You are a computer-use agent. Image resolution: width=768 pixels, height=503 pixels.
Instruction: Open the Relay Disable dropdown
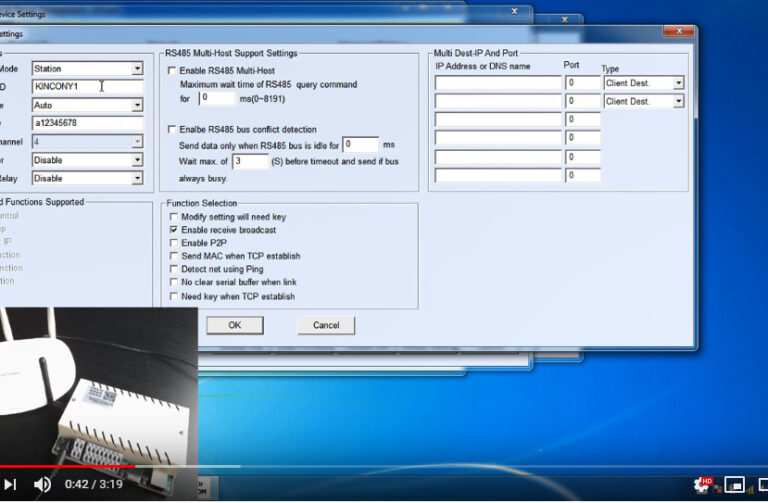137,178
